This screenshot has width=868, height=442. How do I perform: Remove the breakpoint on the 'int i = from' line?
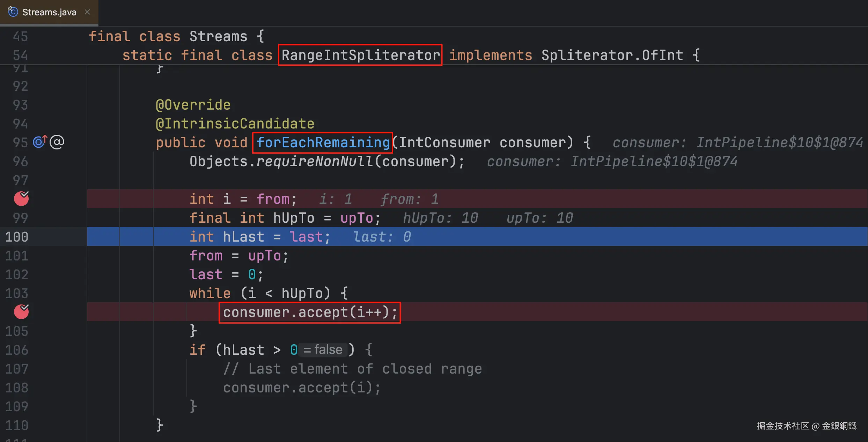(21, 199)
